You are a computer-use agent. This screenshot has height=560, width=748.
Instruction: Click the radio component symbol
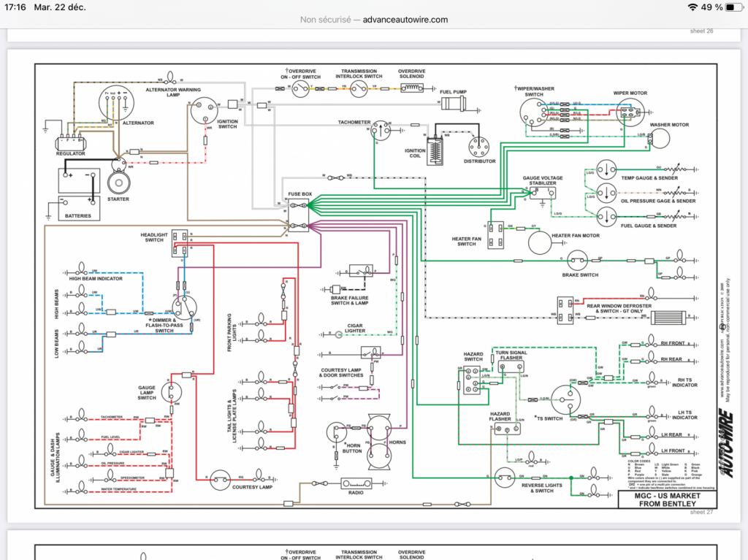click(356, 483)
